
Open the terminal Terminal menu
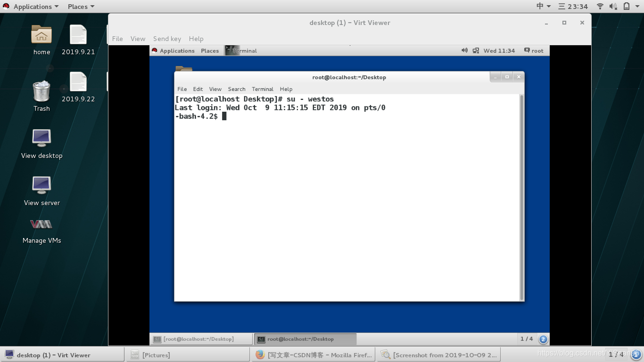coord(263,89)
